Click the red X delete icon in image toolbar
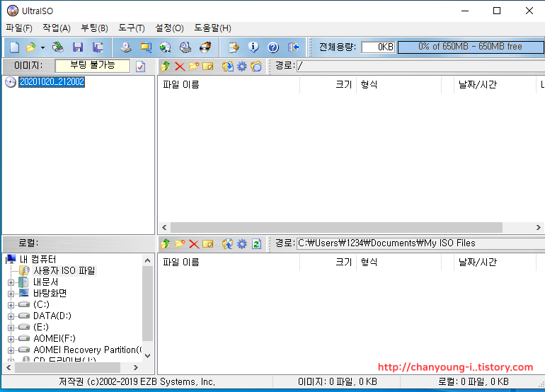Viewport: 545px width, 392px height. [180, 66]
